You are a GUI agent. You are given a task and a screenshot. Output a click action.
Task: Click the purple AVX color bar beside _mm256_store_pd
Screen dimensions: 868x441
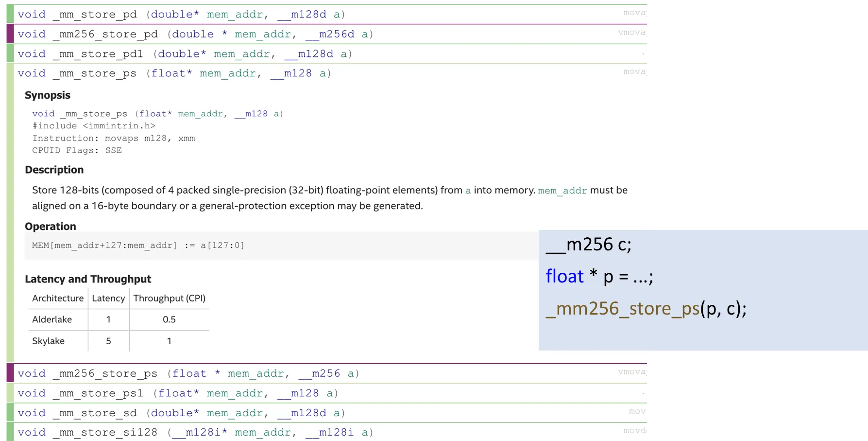point(10,34)
